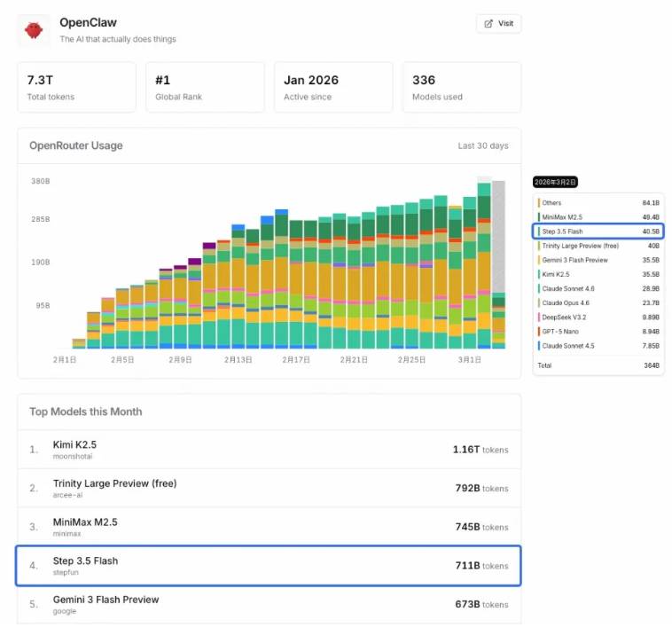Screen dimensions: 672x643
Task: Click the 380B y-axis label
Action: point(40,181)
